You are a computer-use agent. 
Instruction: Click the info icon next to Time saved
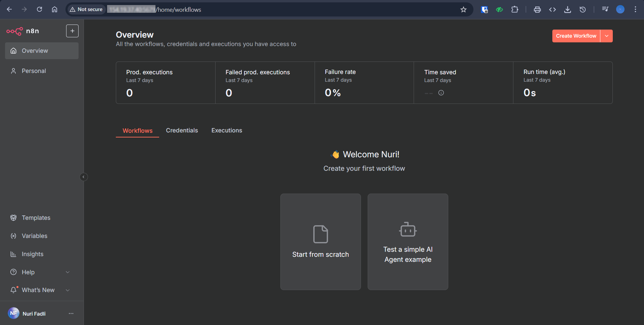(441, 93)
